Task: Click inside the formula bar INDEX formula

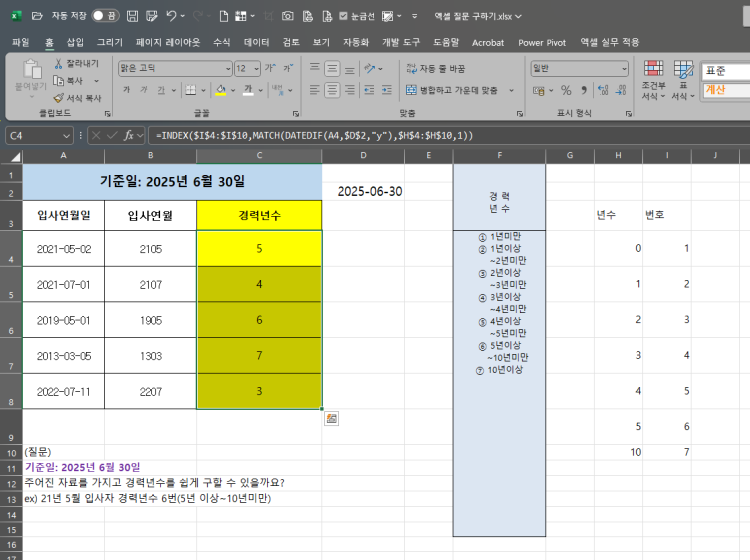Action: [314, 136]
